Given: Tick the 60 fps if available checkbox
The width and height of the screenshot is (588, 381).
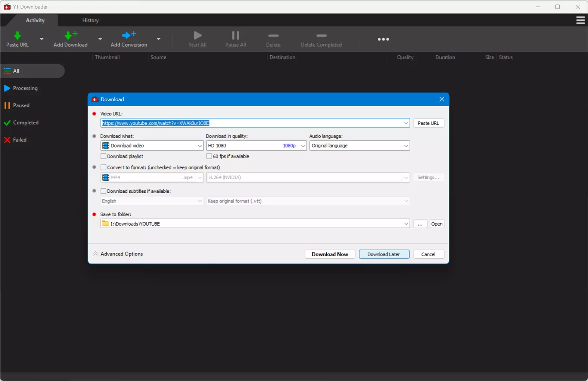Looking at the screenshot, I should point(209,156).
